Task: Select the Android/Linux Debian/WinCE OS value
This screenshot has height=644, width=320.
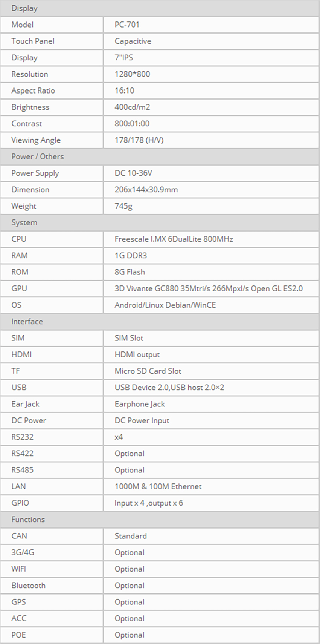Action: click(x=165, y=305)
